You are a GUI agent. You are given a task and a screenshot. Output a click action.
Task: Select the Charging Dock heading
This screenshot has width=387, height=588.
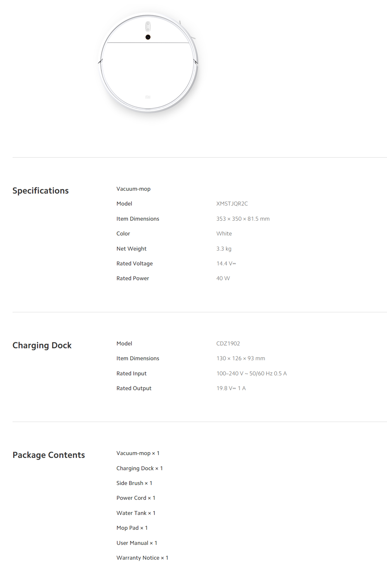pos(42,345)
